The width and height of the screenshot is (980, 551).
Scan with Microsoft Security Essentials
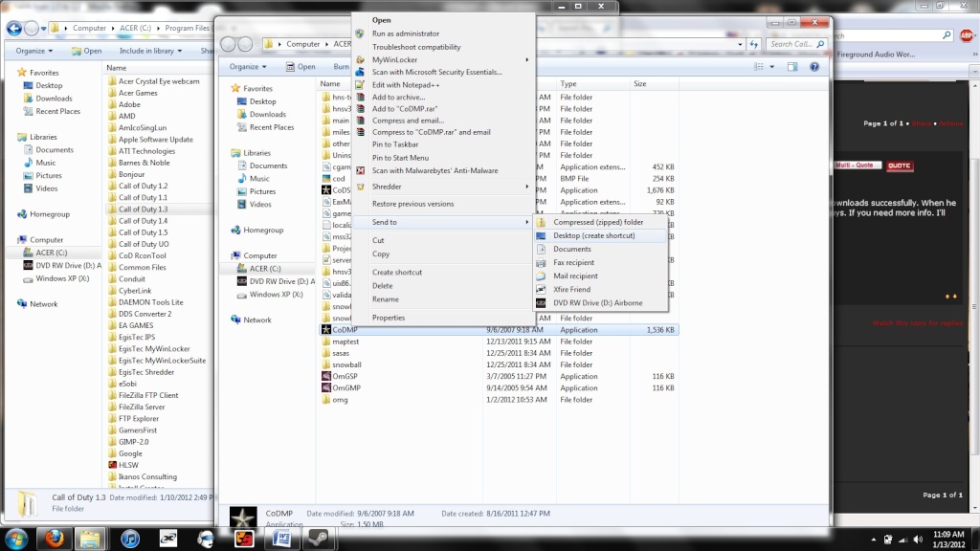[x=436, y=72]
